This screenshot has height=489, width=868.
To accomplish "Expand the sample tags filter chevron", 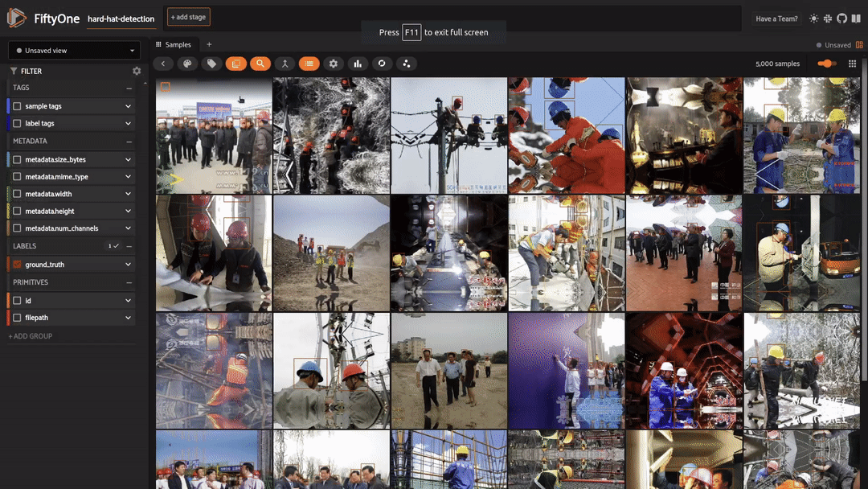I will [128, 106].
